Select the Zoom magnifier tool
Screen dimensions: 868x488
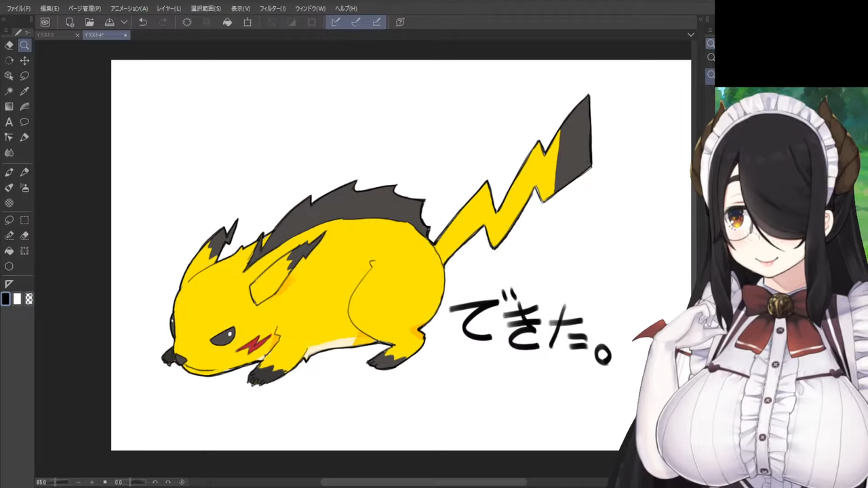[24, 45]
